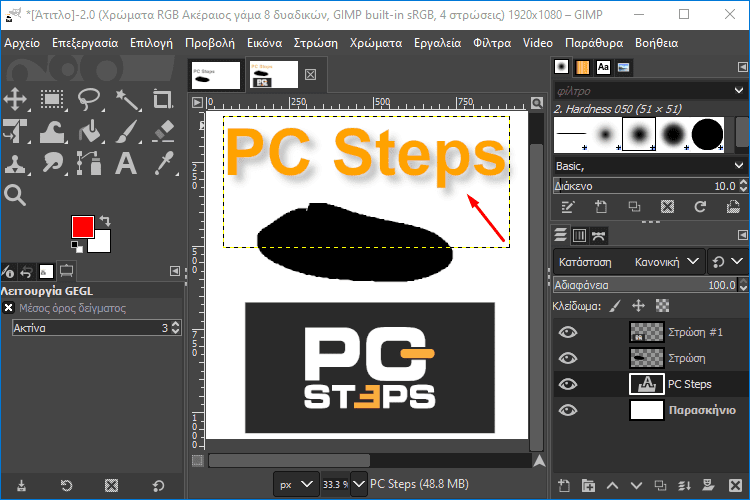The height and width of the screenshot is (500, 750).
Task: Toggle lock alpha channel
Action: (662, 306)
